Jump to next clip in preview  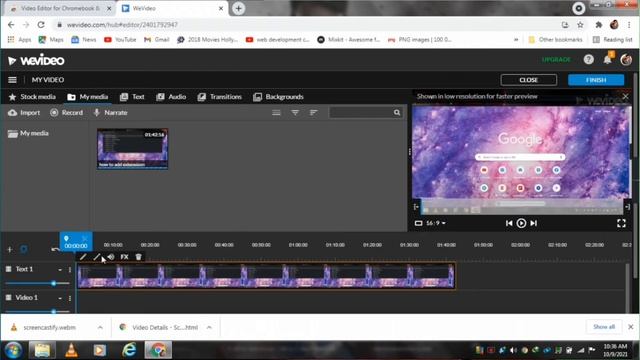pyautogui.click(x=533, y=223)
